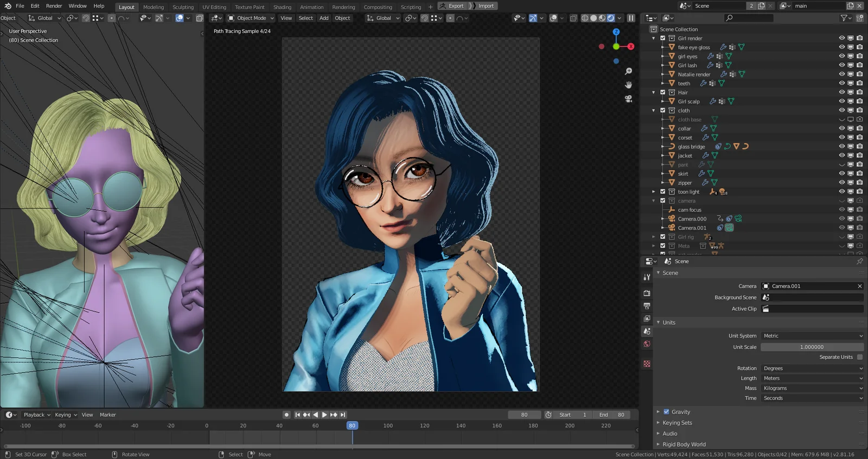This screenshot has width=868, height=459.
Task: Open the Tool properties wrench icon
Action: pyautogui.click(x=647, y=277)
